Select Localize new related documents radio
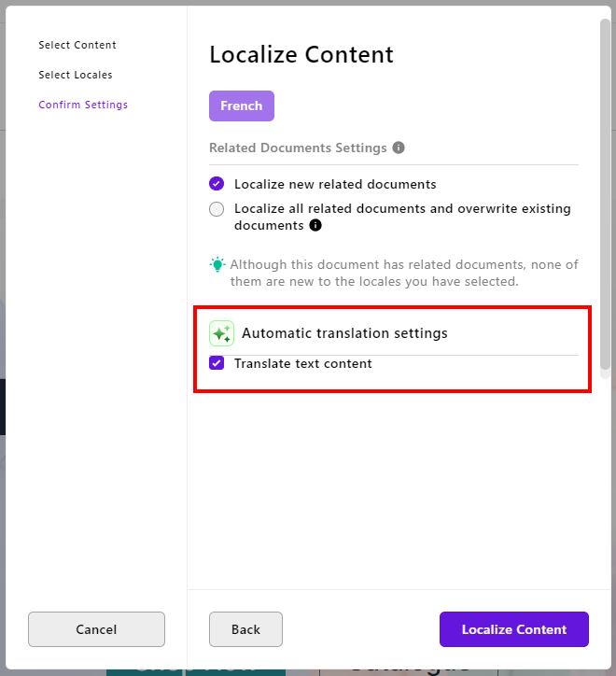 click(217, 184)
